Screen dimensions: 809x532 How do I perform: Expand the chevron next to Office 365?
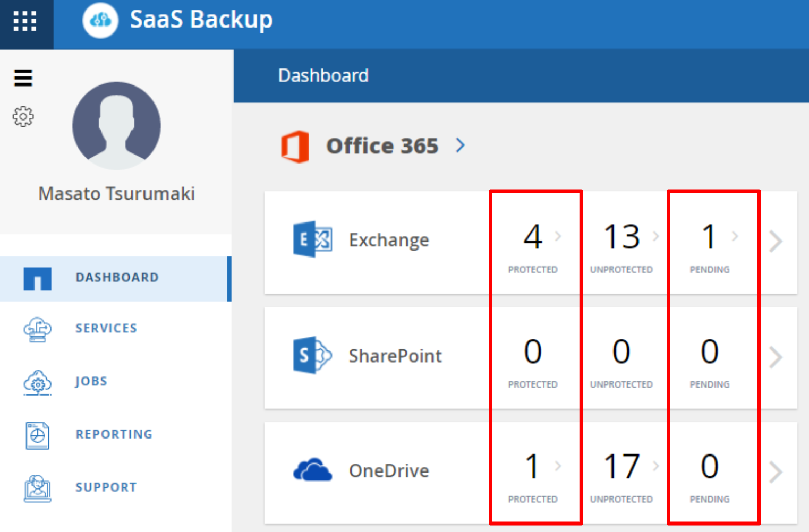(x=461, y=145)
